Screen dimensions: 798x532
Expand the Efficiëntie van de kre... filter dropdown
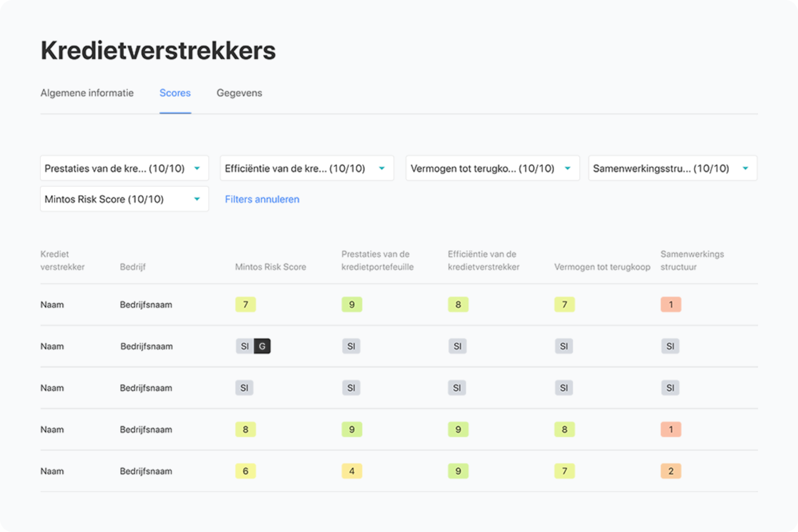click(x=307, y=168)
